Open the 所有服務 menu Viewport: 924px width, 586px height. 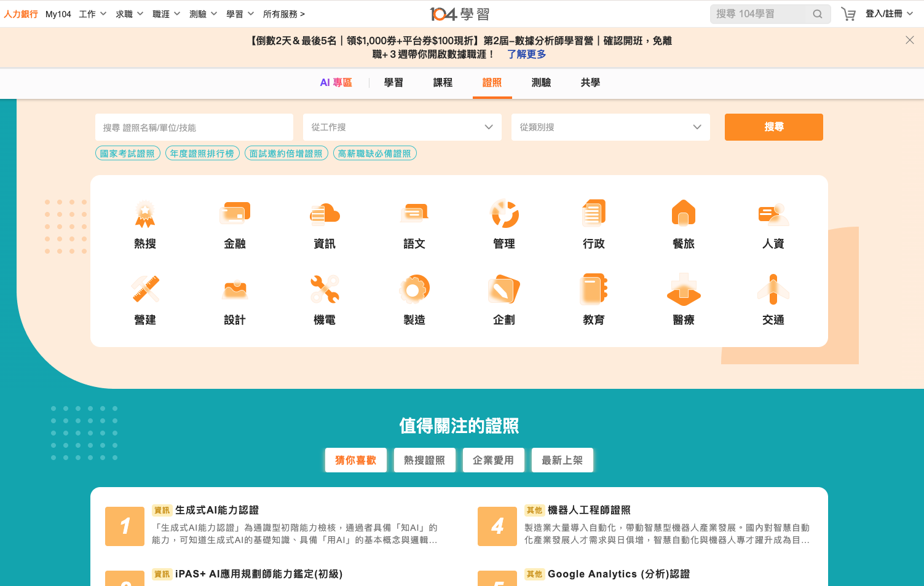click(x=284, y=14)
